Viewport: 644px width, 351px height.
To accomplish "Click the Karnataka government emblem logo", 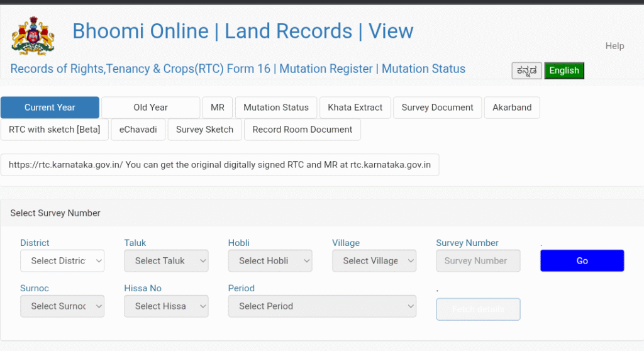I will [x=33, y=36].
